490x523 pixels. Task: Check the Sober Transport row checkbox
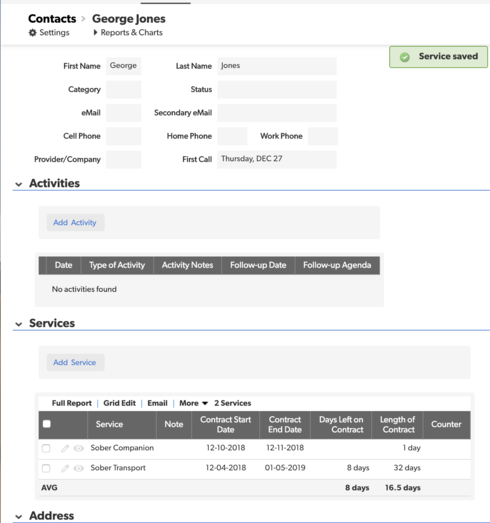tap(46, 468)
